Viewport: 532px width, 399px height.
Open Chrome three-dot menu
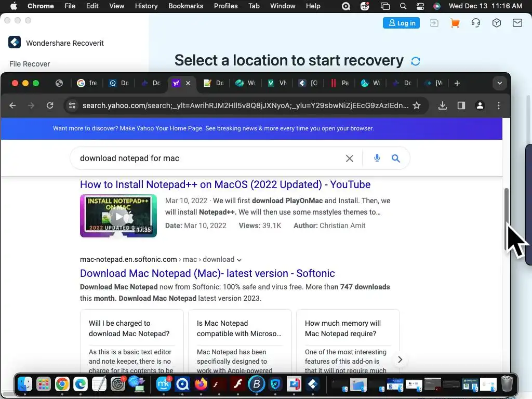pos(498,105)
